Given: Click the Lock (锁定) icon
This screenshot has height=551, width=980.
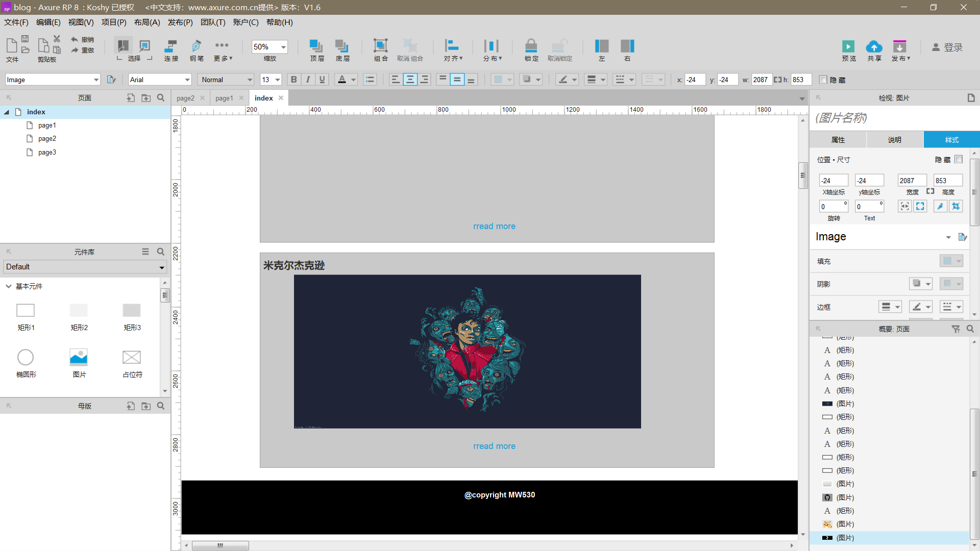Looking at the screenshot, I should pos(531,46).
